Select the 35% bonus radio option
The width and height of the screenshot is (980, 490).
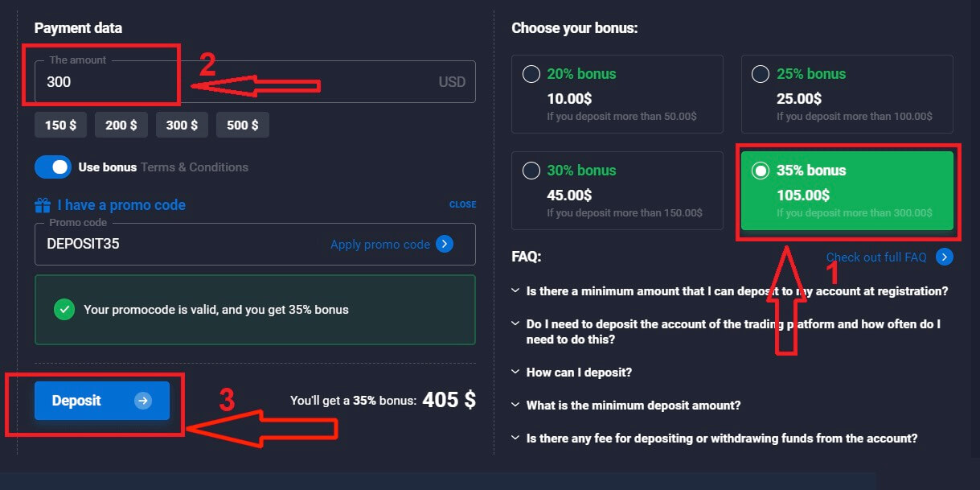pyautogui.click(x=760, y=171)
